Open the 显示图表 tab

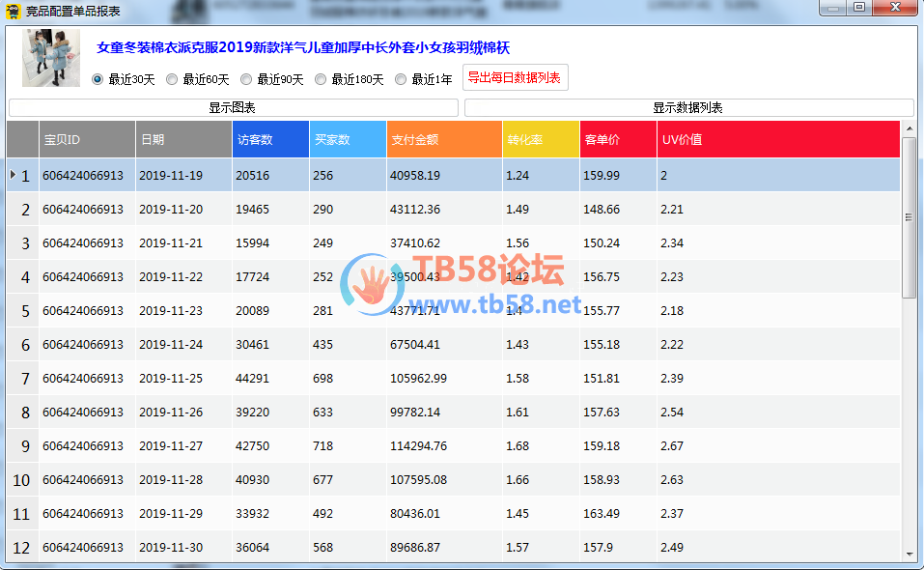(x=232, y=108)
